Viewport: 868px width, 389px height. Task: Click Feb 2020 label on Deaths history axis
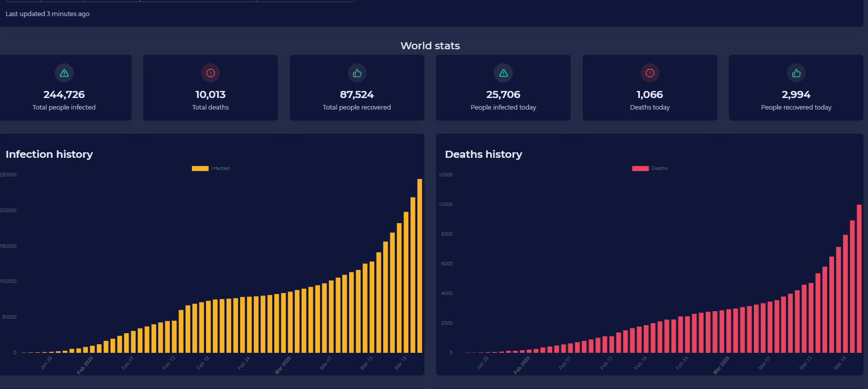522,365
